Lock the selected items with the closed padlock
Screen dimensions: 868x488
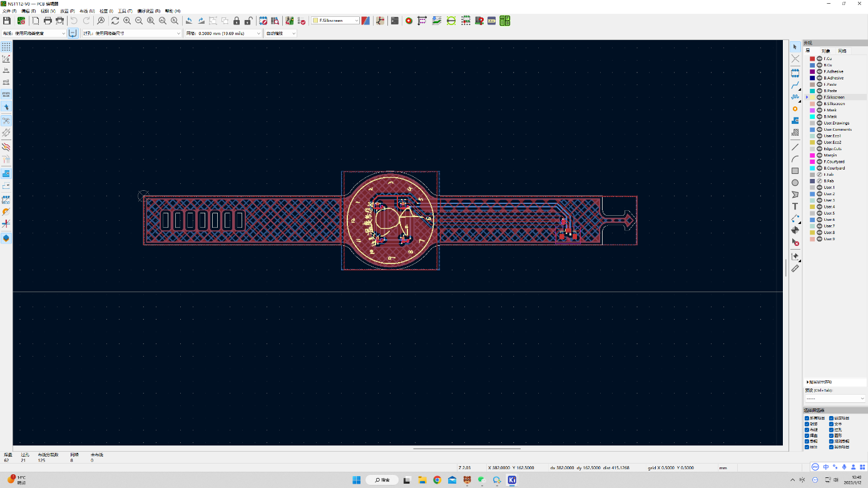click(237, 21)
